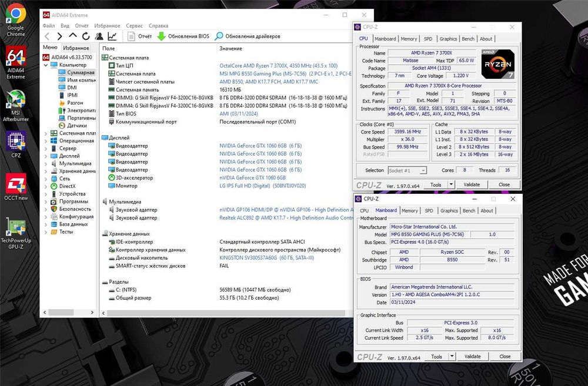The width and height of the screenshot is (588, 386).
Task: Open KINGSTON SV300S37A60G drive link
Action: [266, 258]
